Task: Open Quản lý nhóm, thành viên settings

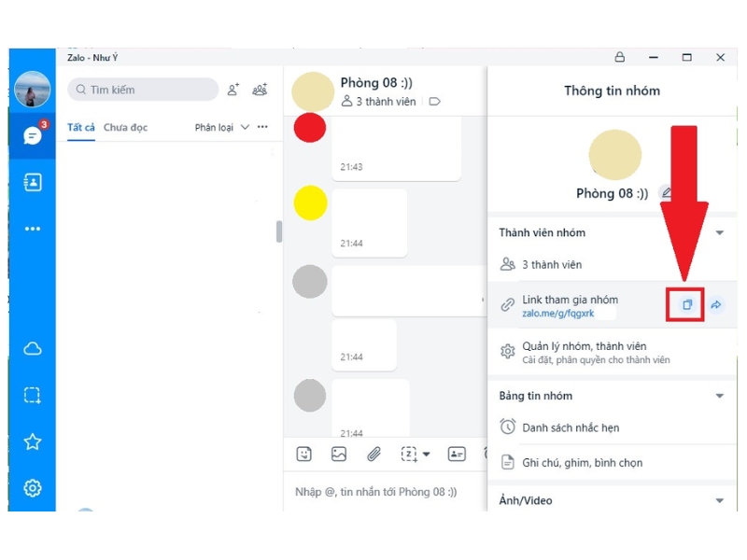Action: pos(613,353)
